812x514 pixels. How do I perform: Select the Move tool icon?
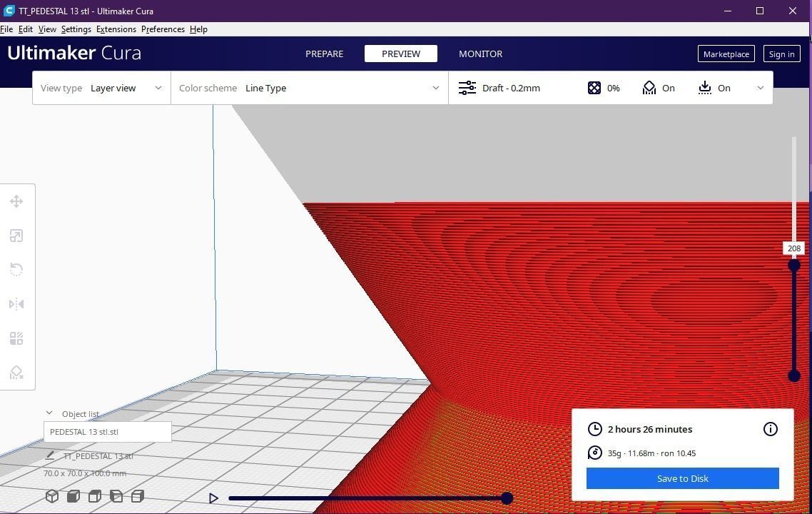click(16, 201)
